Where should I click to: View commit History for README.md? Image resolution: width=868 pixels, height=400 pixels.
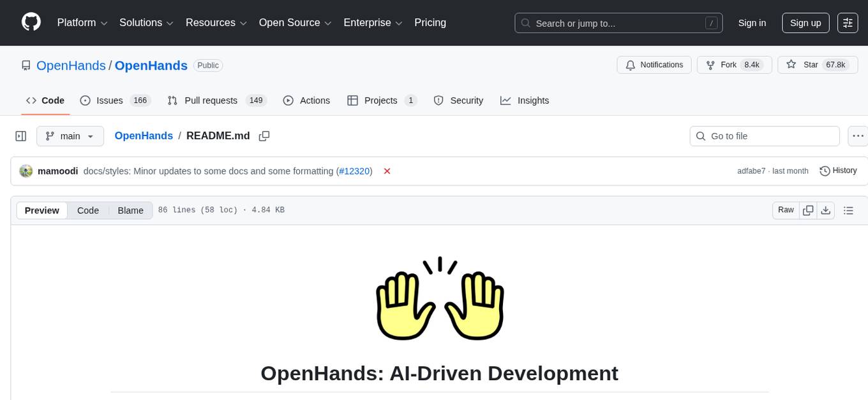click(x=837, y=171)
